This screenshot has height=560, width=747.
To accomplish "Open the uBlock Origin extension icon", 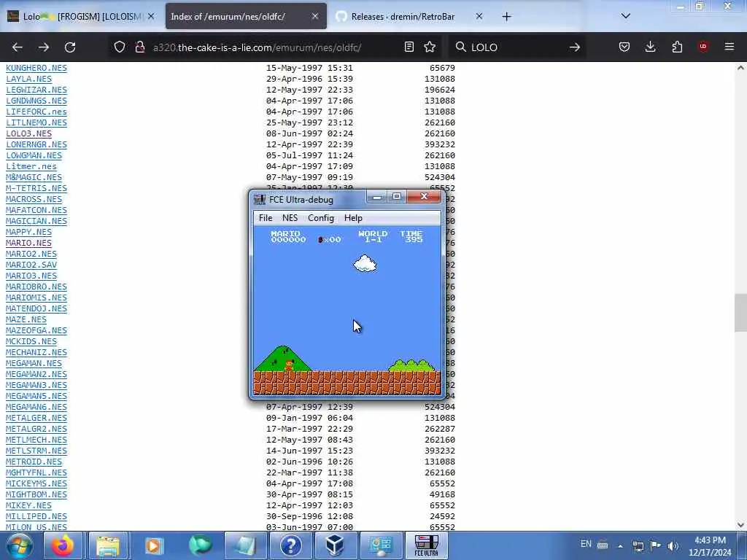I will (x=703, y=47).
